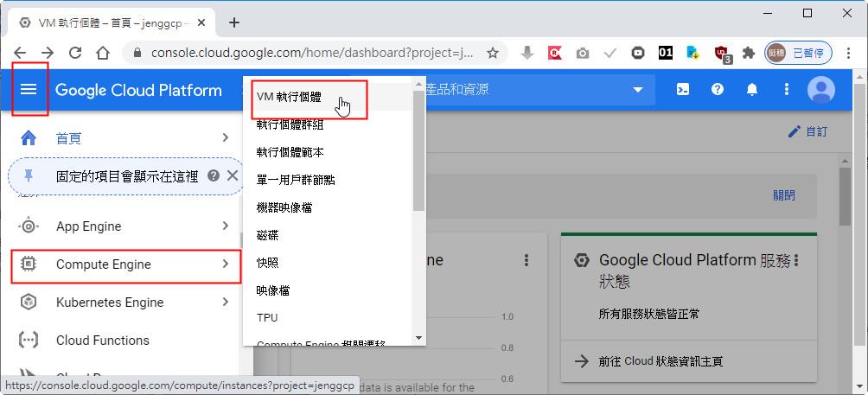Image resolution: width=868 pixels, height=395 pixels.
Task: Click the red R extension icon
Action: tap(555, 53)
